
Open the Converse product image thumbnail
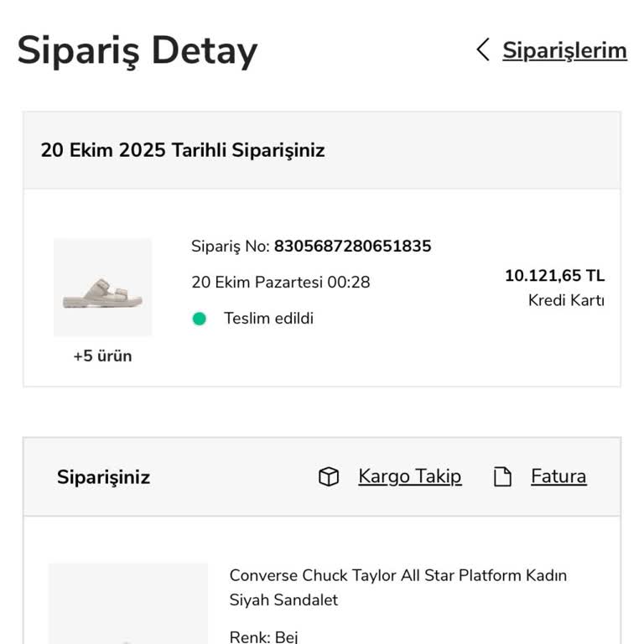[x=127, y=605]
